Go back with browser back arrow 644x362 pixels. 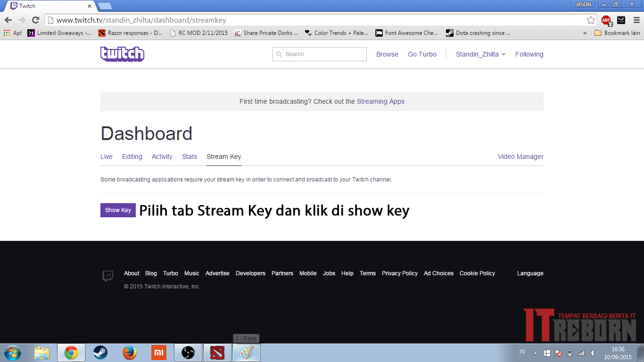tap(8, 20)
